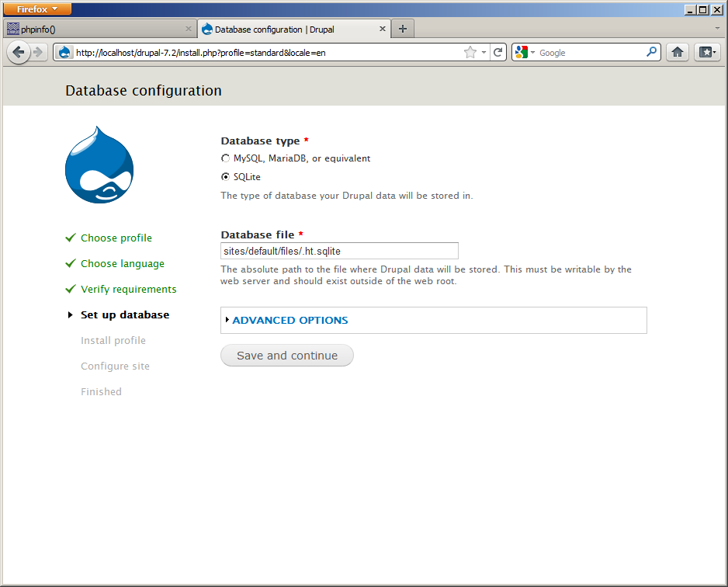Click the 'Finished' step text
The image size is (728, 587).
pyautogui.click(x=101, y=391)
